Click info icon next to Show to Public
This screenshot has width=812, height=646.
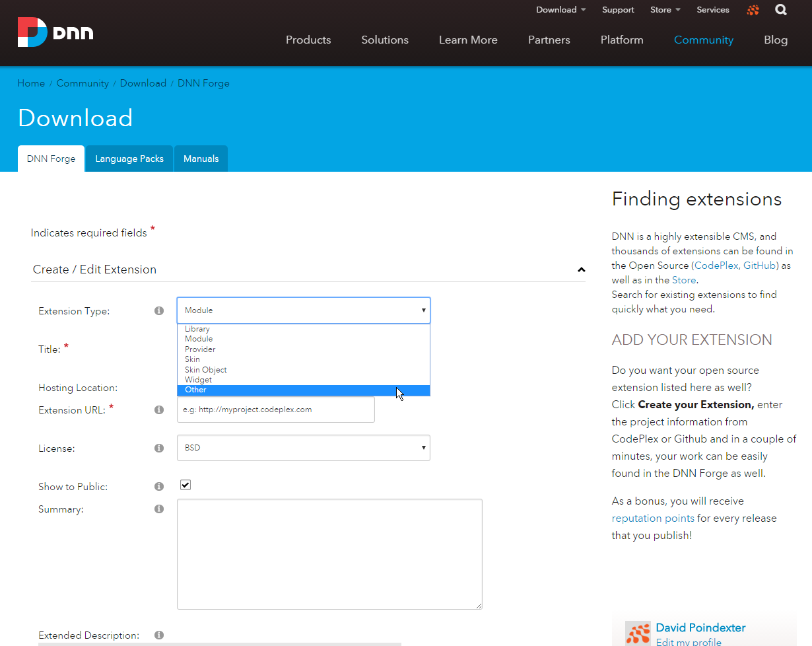coord(159,486)
